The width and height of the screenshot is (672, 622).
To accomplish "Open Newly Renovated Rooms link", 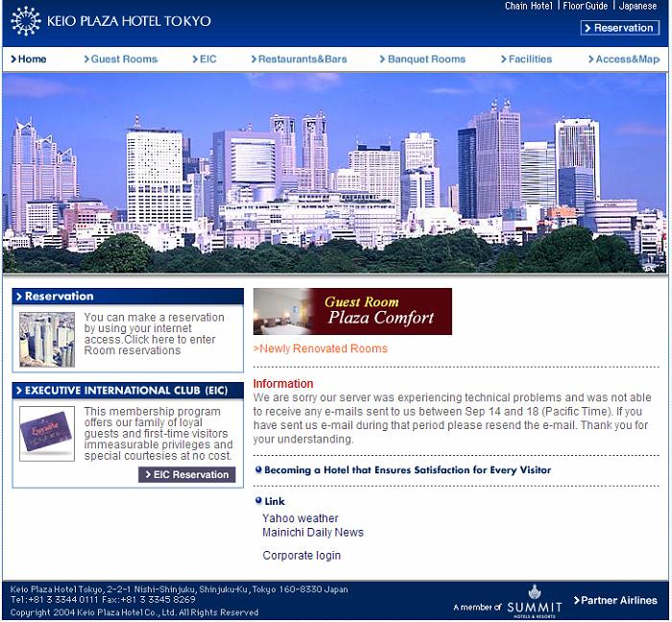I will 320,348.
